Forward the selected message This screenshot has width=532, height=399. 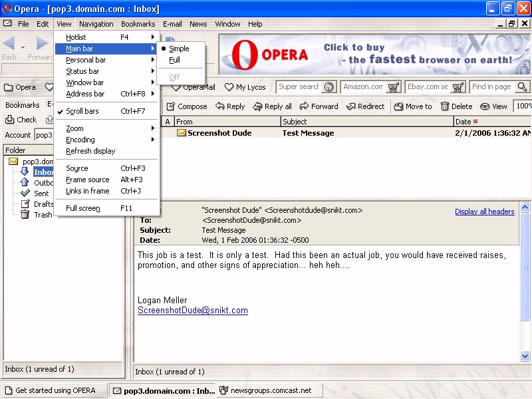pos(304,106)
